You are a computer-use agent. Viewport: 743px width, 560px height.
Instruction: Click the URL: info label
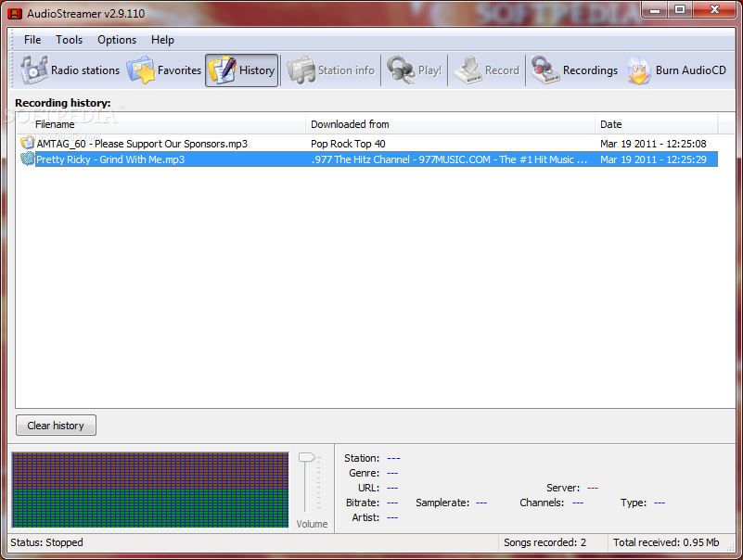click(x=368, y=488)
